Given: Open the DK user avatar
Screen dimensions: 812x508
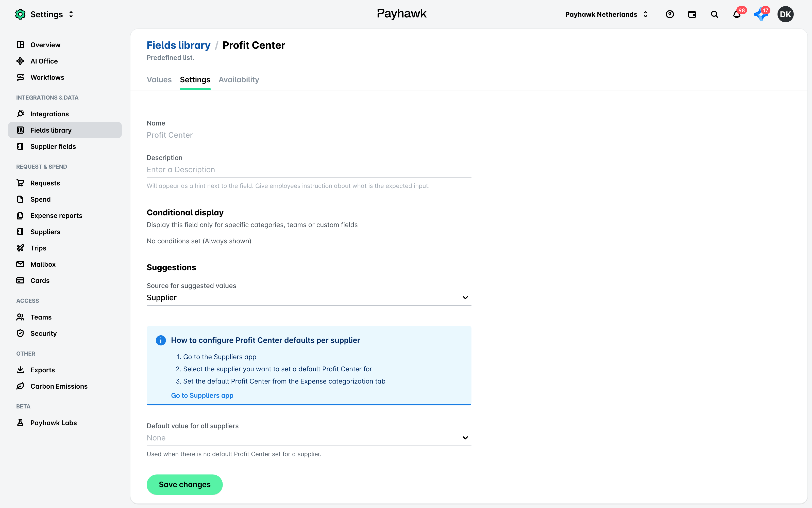Looking at the screenshot, I should point(785,14).
